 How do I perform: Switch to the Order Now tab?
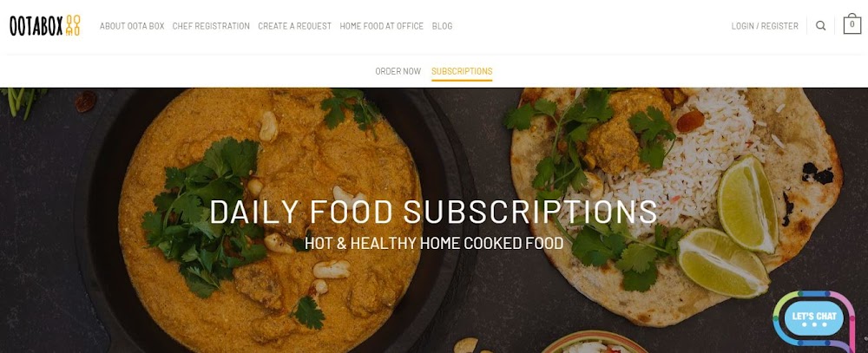pyautogui.click(x=398, y=71)
